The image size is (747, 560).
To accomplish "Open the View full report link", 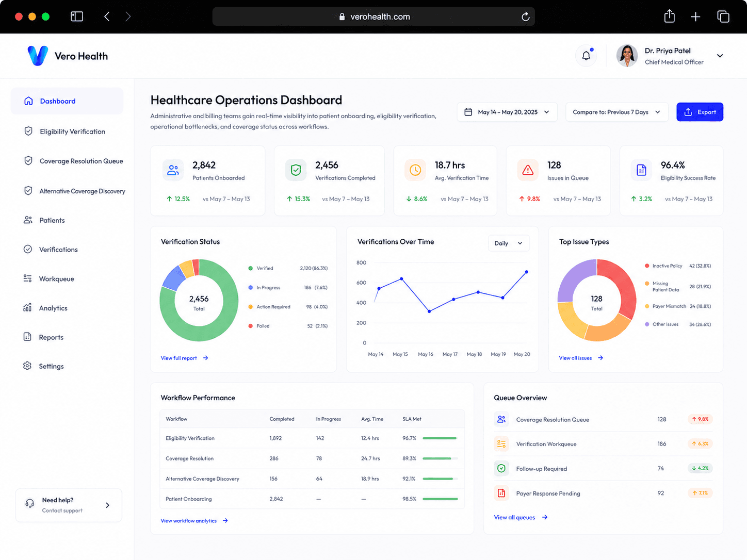I will [x=184, y=358].
